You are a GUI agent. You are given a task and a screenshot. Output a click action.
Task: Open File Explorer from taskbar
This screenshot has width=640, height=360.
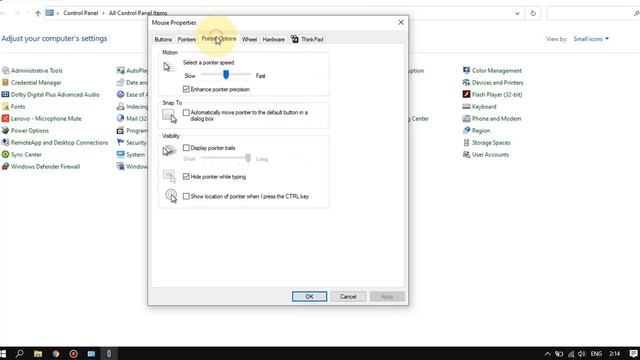pos(38,353)
